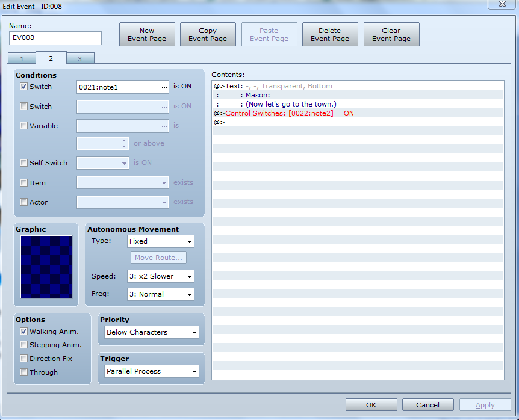Cancel editing the event
This screenshot has height=420, width=519.
(427, 405)
